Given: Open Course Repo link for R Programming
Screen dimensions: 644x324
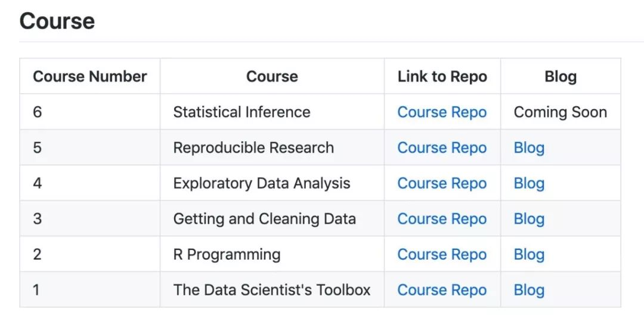Looking at the screenshot, I should click(442, 254).
